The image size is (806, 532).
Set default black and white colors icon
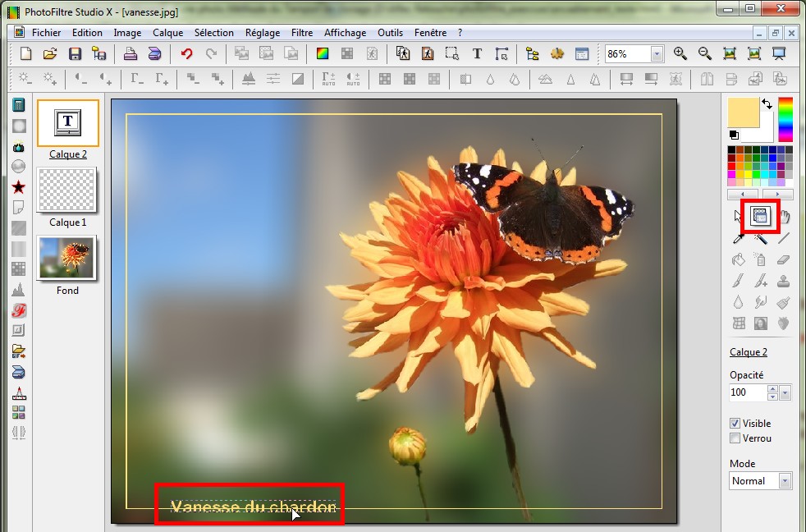click(x=734, y=135)
